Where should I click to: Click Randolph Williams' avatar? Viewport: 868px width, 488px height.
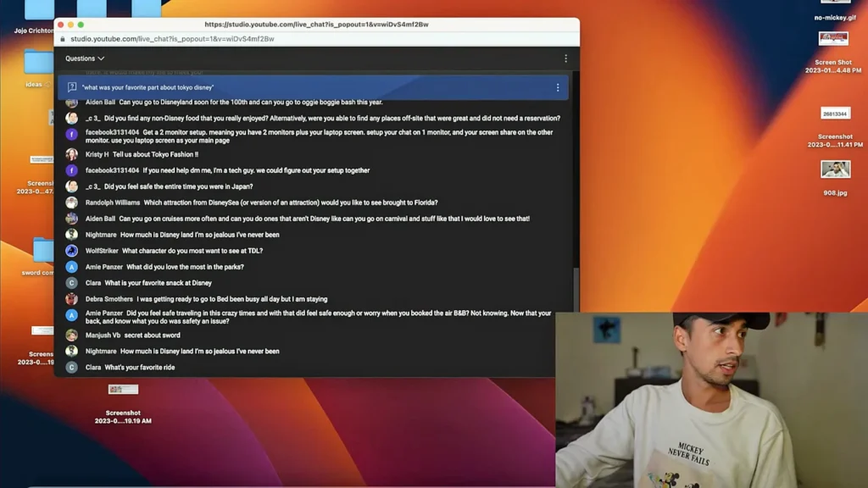71,202
